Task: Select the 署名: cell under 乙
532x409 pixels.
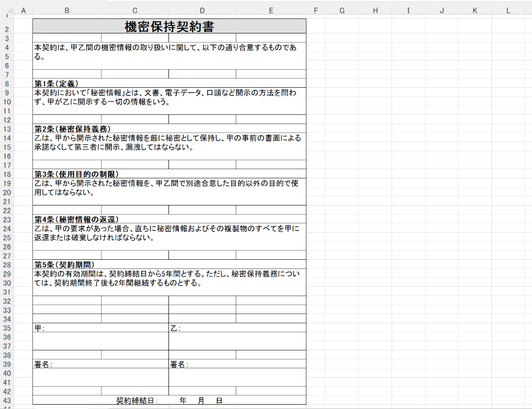Action: click(237, 364)
